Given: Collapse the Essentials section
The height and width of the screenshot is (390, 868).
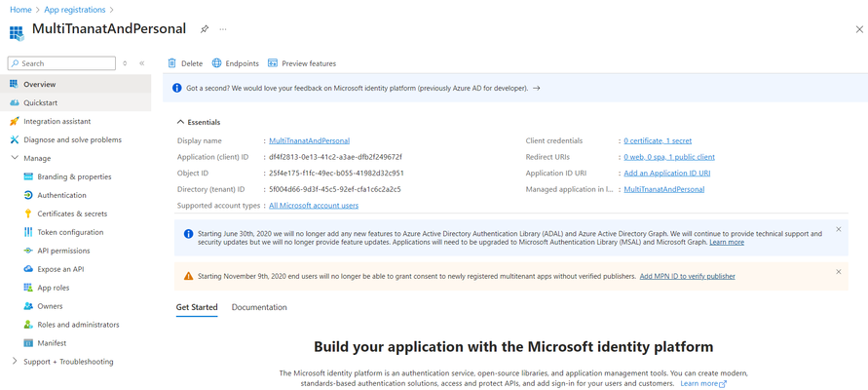Looking at the screenshot, I should click(x=180, y=122).
